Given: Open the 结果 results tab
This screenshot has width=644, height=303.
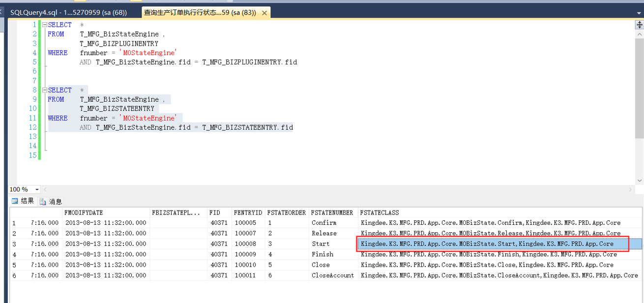Looking at the screenshot, I should (23, 201).
